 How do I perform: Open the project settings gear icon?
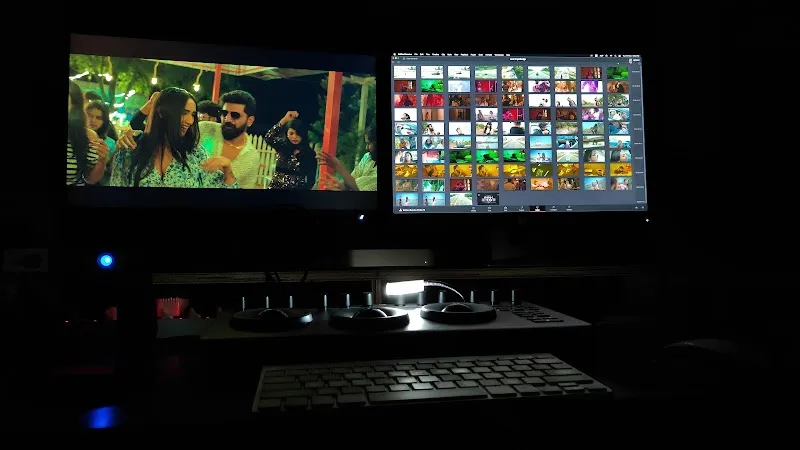pos(643,208)
